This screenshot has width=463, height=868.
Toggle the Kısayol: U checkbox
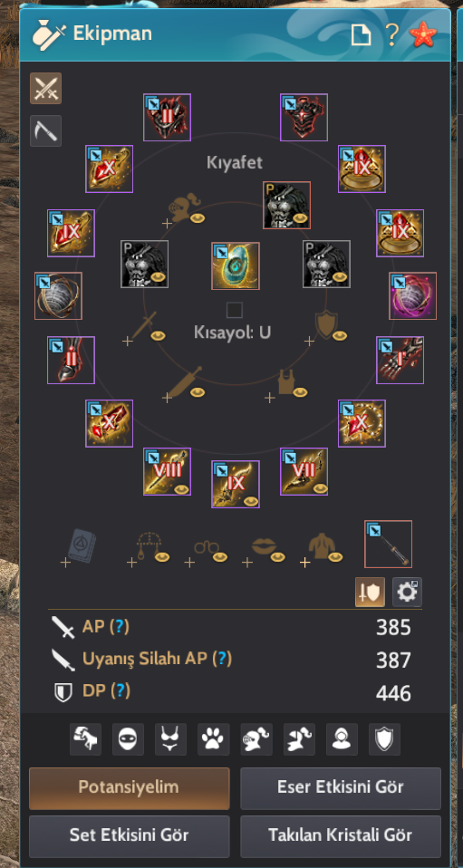[235, 310]
